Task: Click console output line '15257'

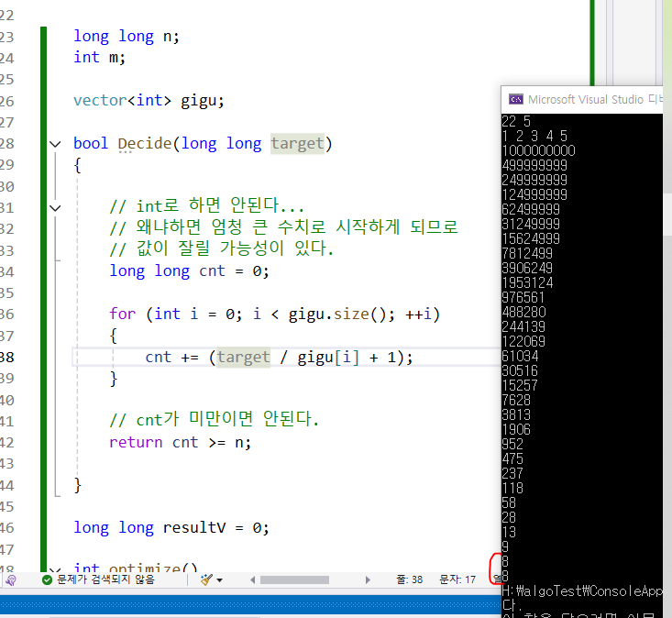Action: [x=520, y=385]
